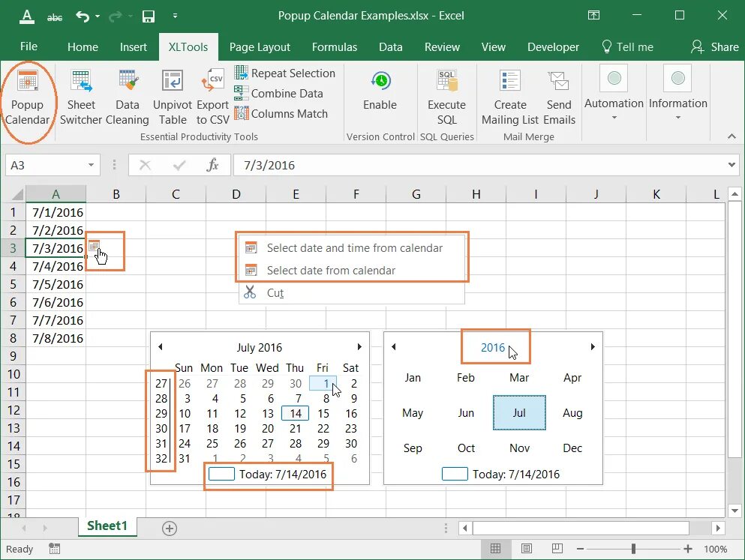Click the zoom slider handle
Viewport: 745px width, 560px height.
[x=633, y=549]
